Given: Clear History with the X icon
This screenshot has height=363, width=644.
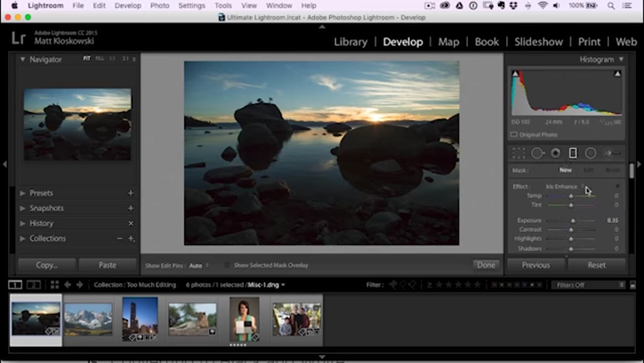Looking at the screenshot, I should click(131, 223).
